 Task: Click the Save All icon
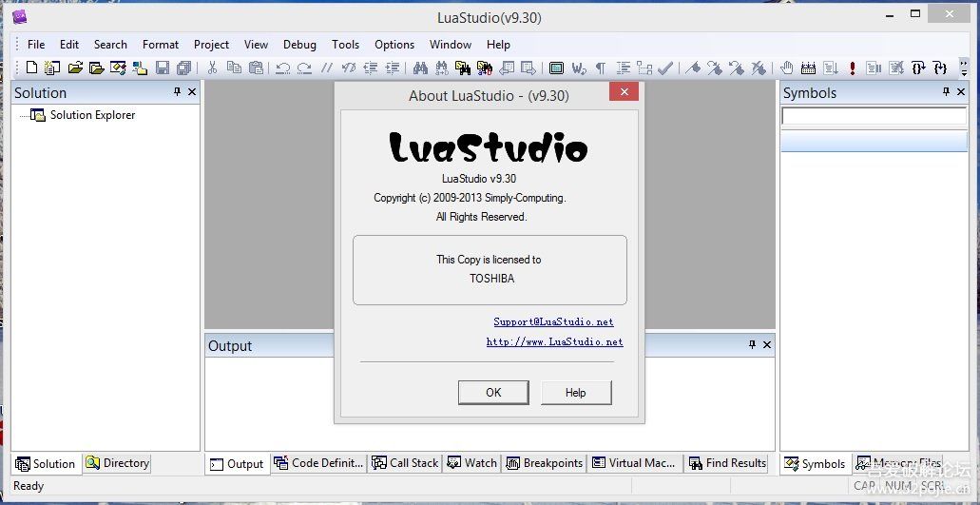pyautogui.click(x=183, y=68)
